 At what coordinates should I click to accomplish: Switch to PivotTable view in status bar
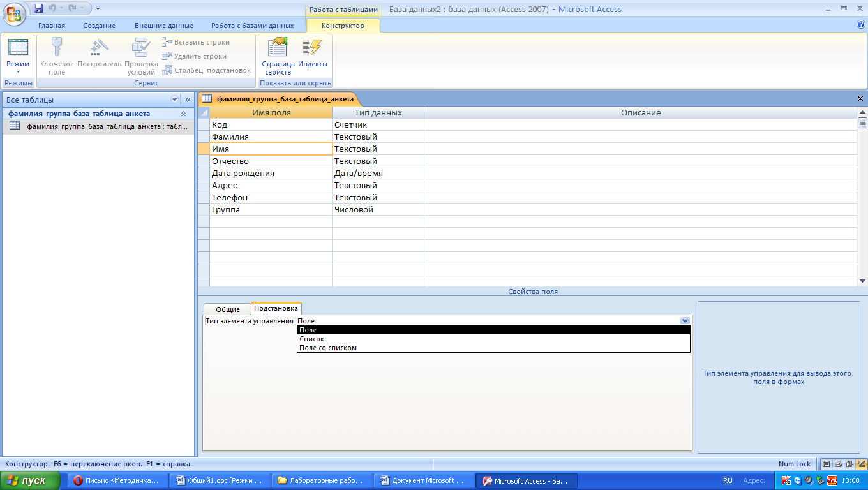point(838,464)
